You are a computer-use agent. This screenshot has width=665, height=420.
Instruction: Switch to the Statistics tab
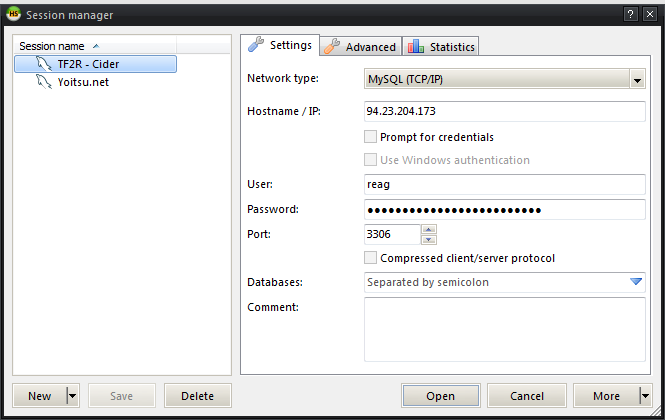pyautogui.click(x=441, y=46)
